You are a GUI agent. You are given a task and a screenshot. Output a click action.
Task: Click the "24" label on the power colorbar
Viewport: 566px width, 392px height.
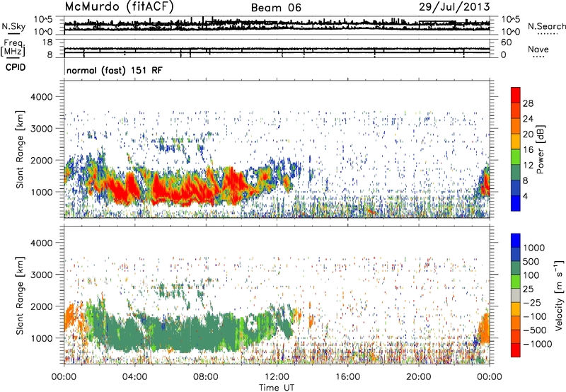click(528, 119)
